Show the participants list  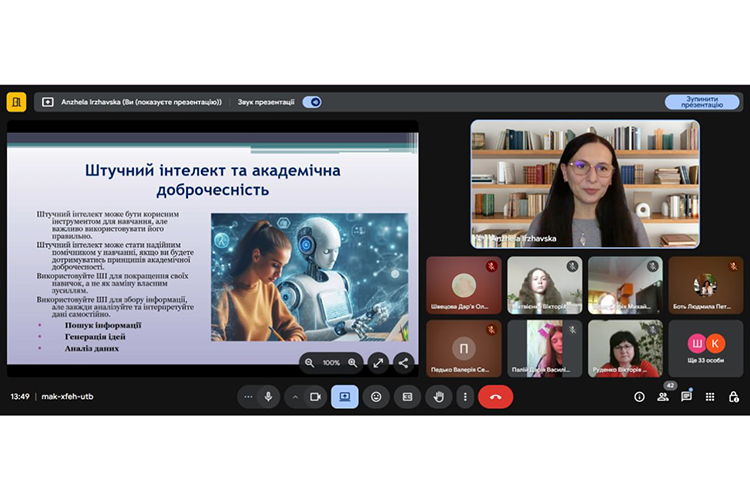click(663, 396)
